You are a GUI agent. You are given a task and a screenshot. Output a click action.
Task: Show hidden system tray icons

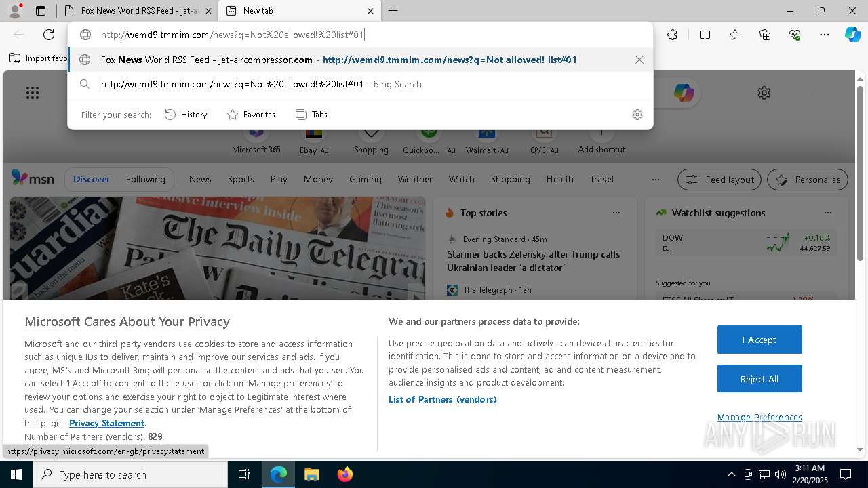pos(731,474)
